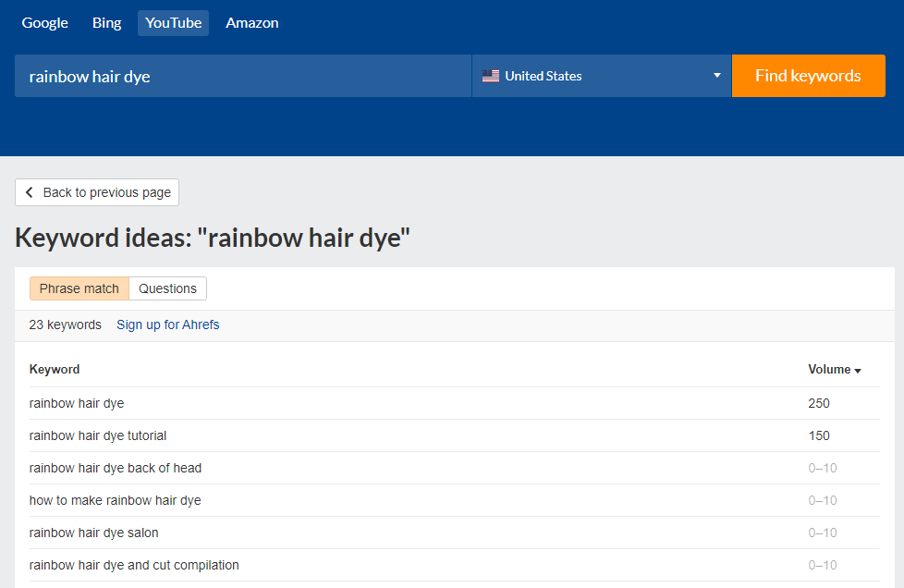Select 'rainbow hair dye back of head' keyword

click(116, 468)
